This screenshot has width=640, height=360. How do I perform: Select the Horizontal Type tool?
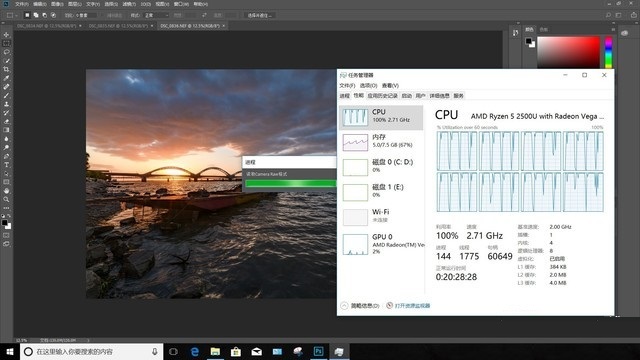pyautogui.click(x=6, y=165)
